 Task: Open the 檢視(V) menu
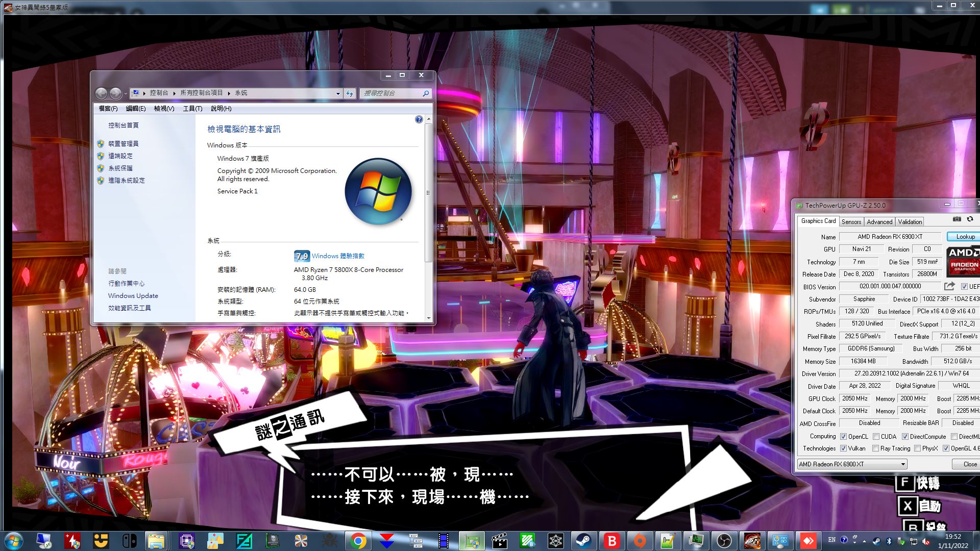164,109
